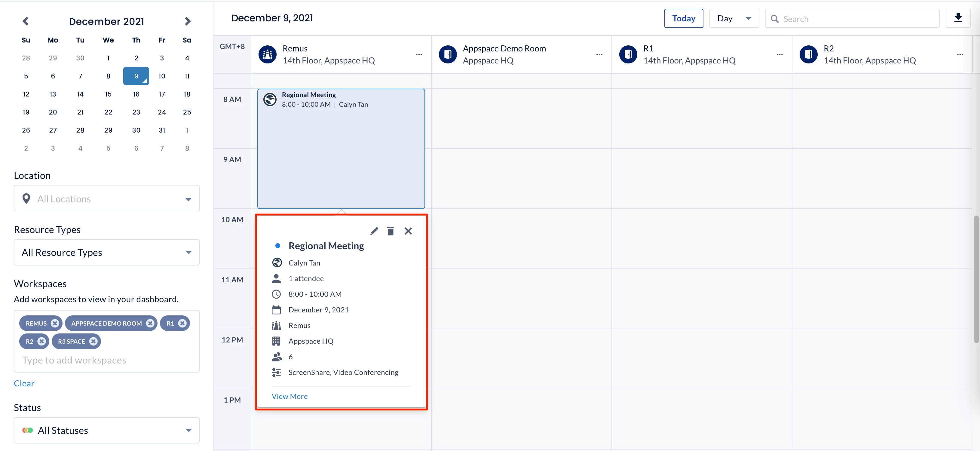Remove R3 SPACE workspace chip
980x451 pixels.
[93, 341]
